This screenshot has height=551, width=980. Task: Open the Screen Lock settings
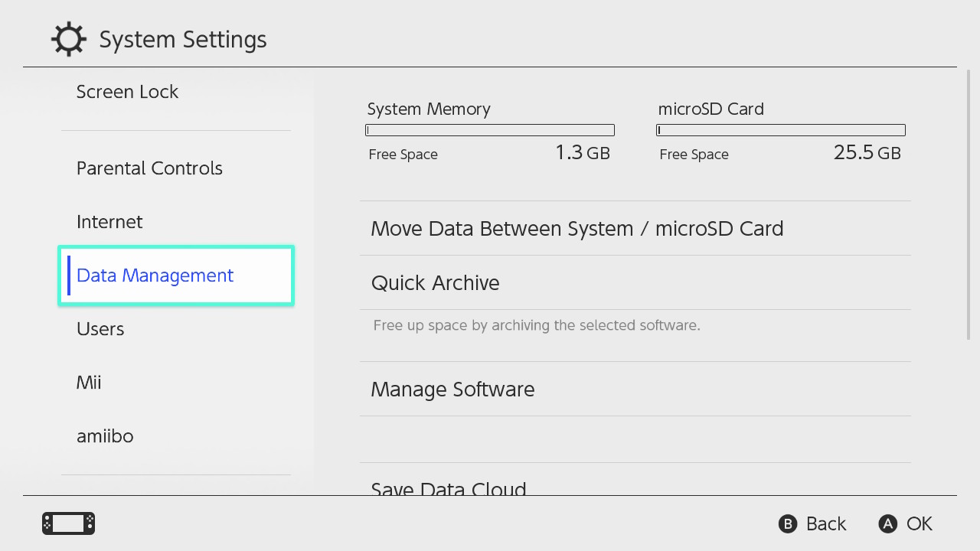click(x=127, y=92)
